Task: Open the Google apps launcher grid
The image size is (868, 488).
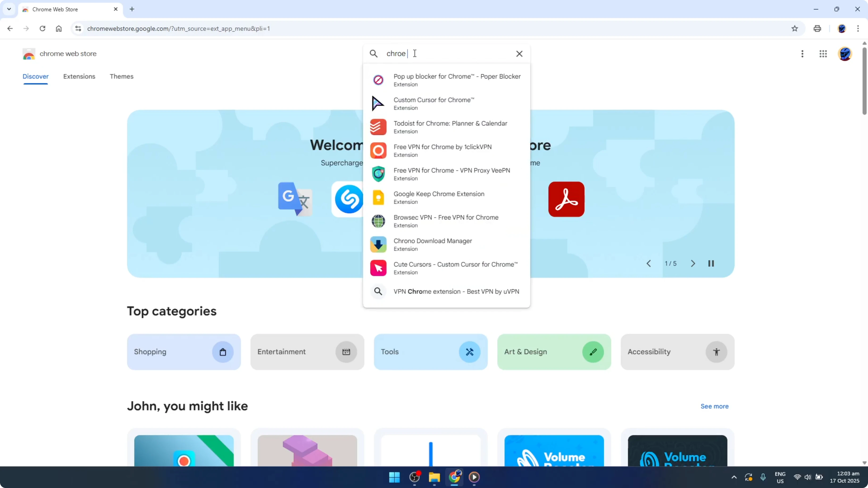Action: click(823, 54)
